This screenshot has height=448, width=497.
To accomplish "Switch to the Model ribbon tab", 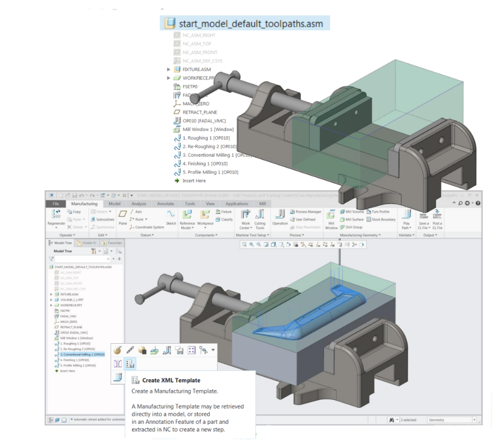I will [x=114, y=204].
